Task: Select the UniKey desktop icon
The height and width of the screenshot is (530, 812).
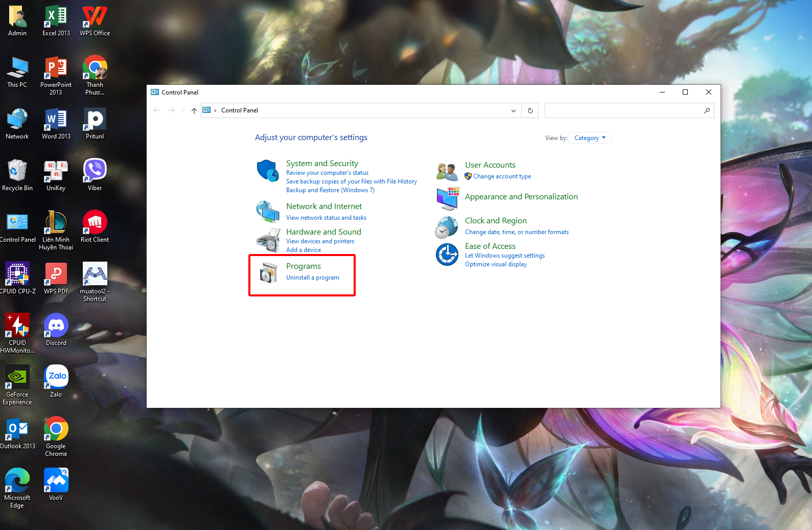Action: (56, 175)
